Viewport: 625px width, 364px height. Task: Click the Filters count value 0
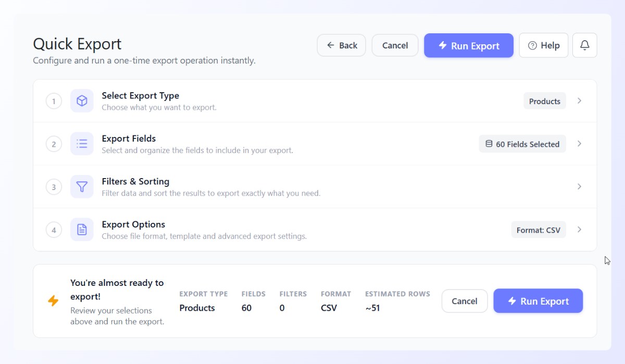(x=282, y=308)
